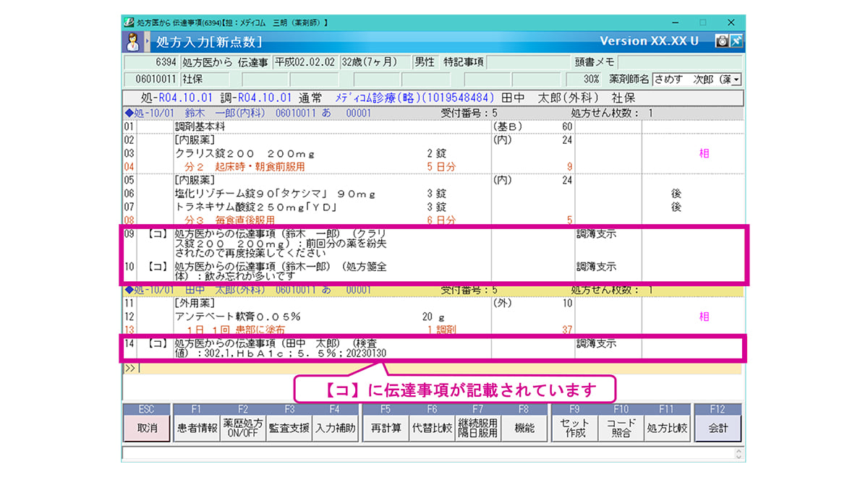Expand the arrow next to user icon
868x477 pixels.
[x=147, y=42]
